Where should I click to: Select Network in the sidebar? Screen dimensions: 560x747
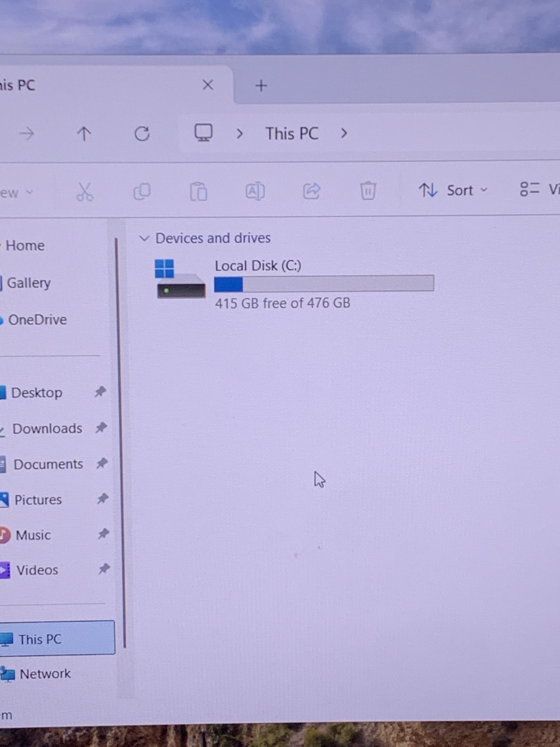[45, 674]
